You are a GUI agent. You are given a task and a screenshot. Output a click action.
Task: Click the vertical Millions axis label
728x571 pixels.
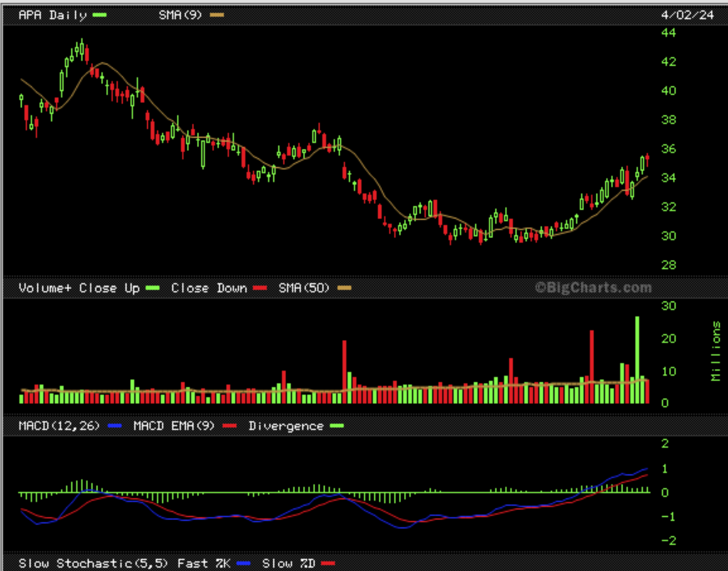point(716,351)
